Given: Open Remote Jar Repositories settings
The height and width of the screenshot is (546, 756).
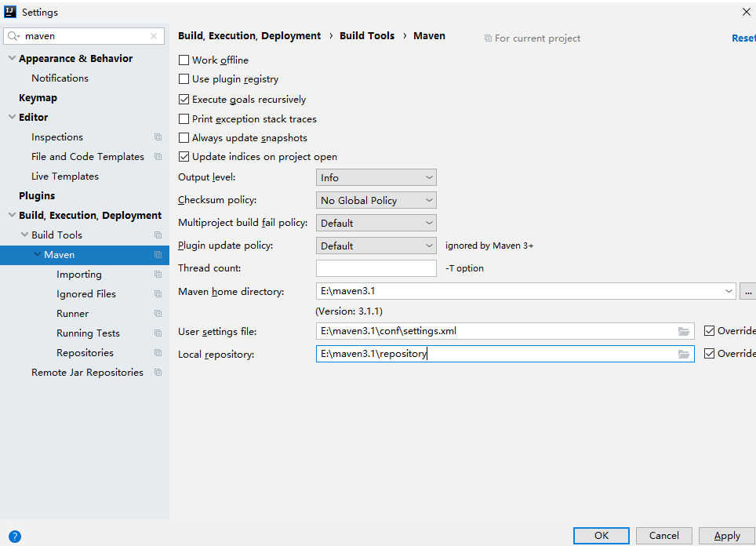Looking at the screenshot, I should (x=87, y=373).
